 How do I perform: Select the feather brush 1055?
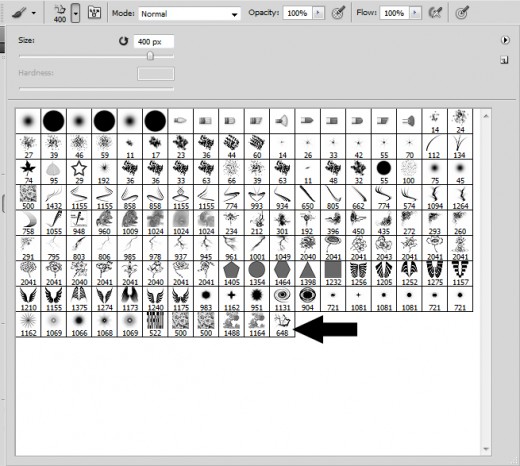[54, 223]
